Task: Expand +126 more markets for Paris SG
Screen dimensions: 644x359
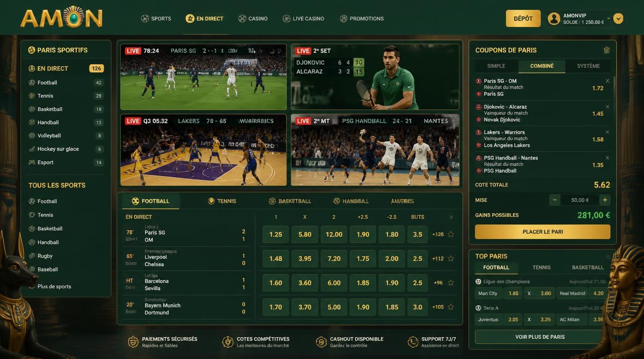Action: pyautogui.click(x=438, y=234)
